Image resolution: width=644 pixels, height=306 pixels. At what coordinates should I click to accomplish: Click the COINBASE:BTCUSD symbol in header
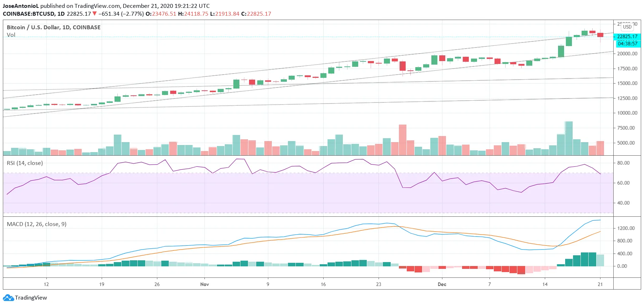click(x=29, y=14)
